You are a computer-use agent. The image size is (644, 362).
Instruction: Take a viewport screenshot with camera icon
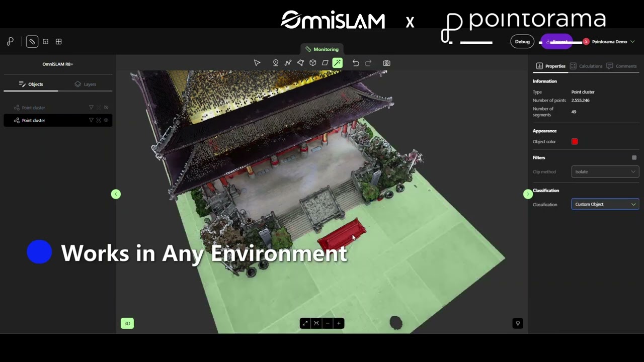coord(386,63)
